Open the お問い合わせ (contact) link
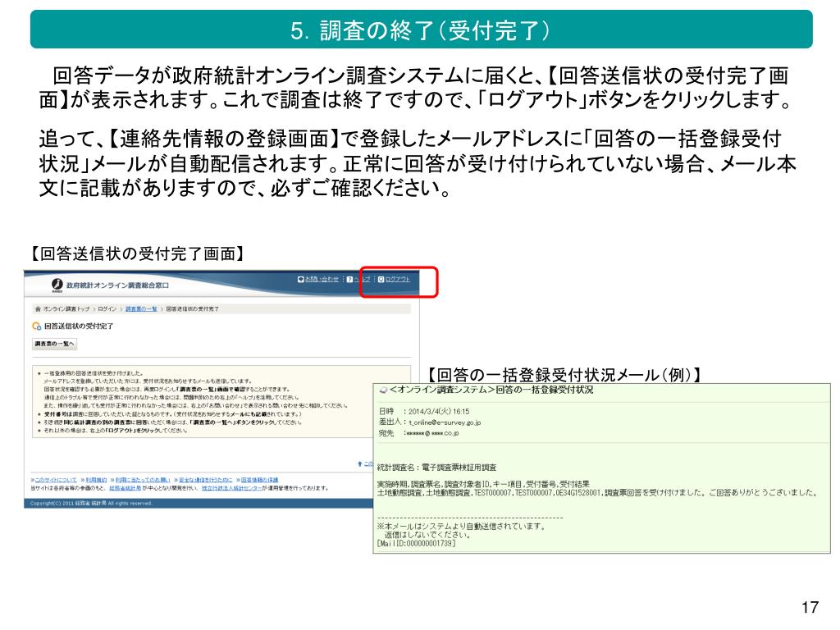Viewport: 840px width, 630px height. click(x=322, y=279)
